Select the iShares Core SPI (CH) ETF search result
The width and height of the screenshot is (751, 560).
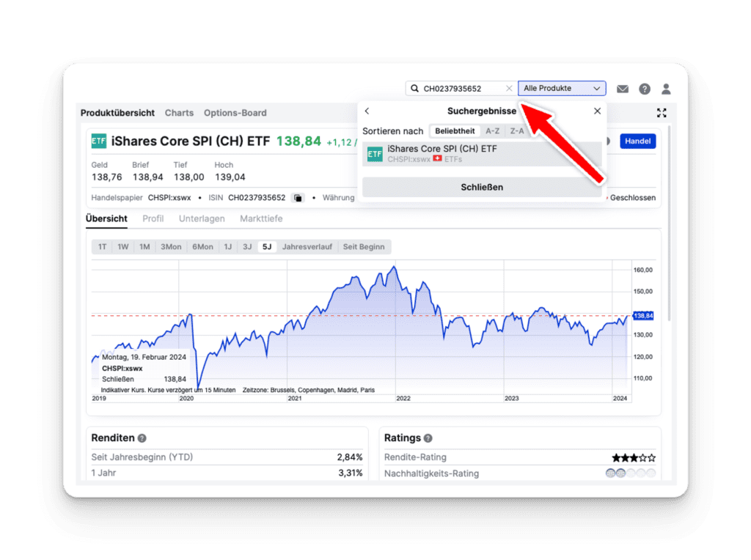pyautogui.click(x=482, y=154)
